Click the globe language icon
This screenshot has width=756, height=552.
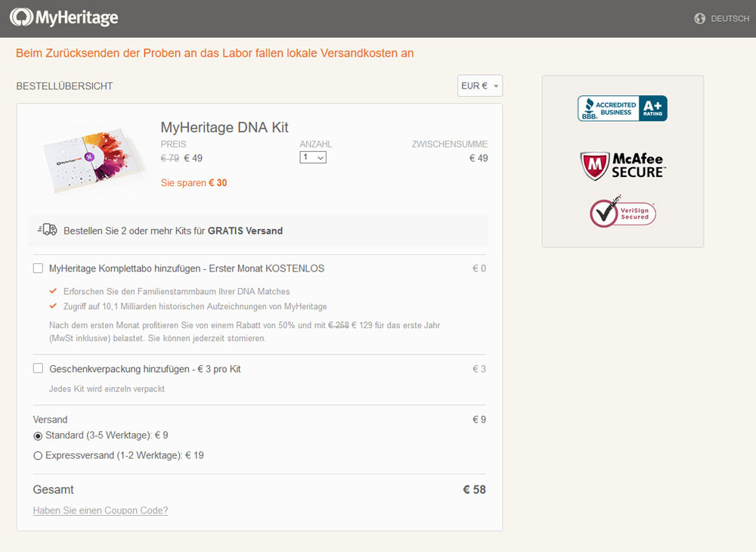click(x=699, y=18)
